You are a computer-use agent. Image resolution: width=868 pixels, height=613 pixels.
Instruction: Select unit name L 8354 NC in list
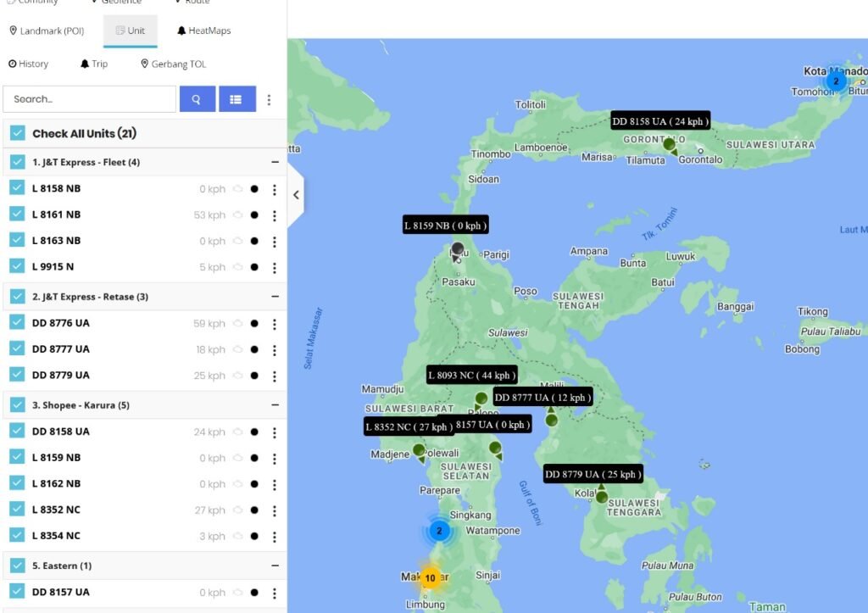tap(56, 536)
